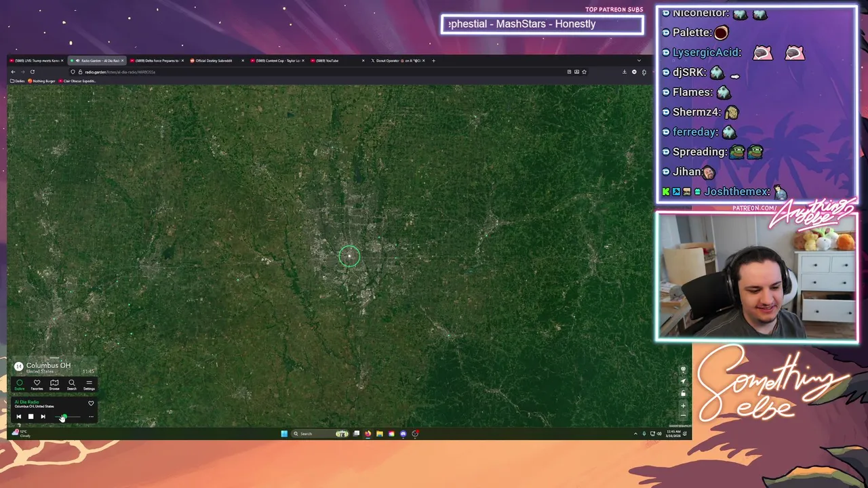Toggle the map lock button
The height and width of the screenshot is (488, 868).
[x=683, y=393]
